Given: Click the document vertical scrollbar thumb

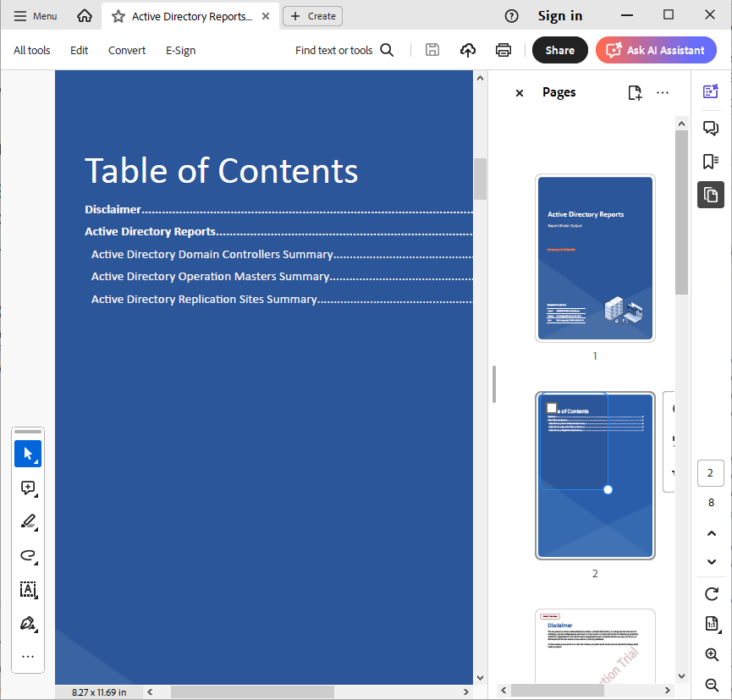Looking at the screenshot, I should coord(480,179).
